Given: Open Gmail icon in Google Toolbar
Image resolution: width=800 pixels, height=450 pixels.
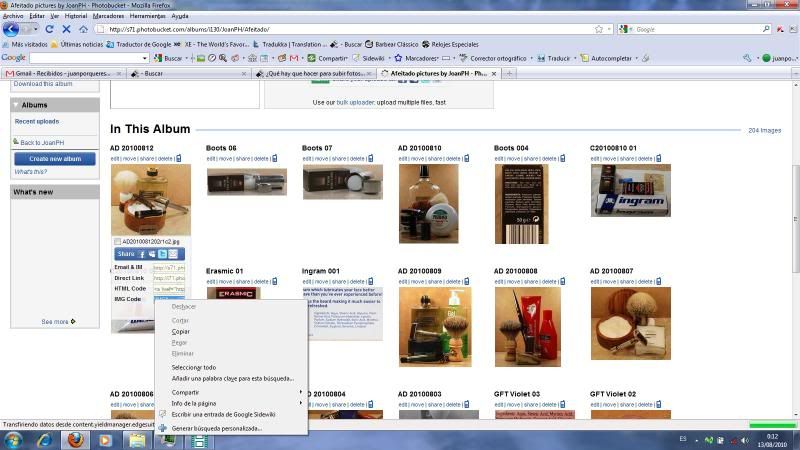Looking at the screenshot, I should pos(294,59).
